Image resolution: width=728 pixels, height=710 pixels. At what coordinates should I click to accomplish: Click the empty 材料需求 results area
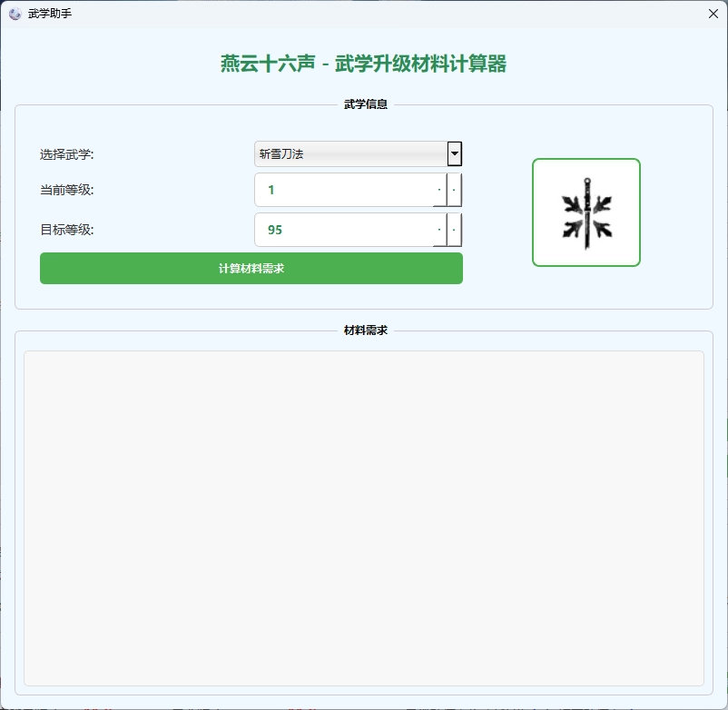point(363,518)
